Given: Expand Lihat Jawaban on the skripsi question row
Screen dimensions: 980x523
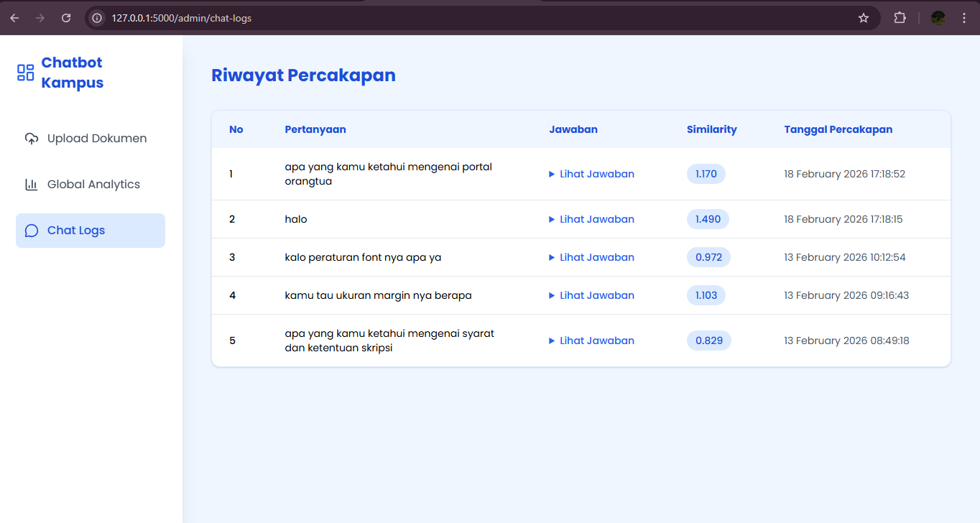Looking at the screenshot, I should (591, 341).
